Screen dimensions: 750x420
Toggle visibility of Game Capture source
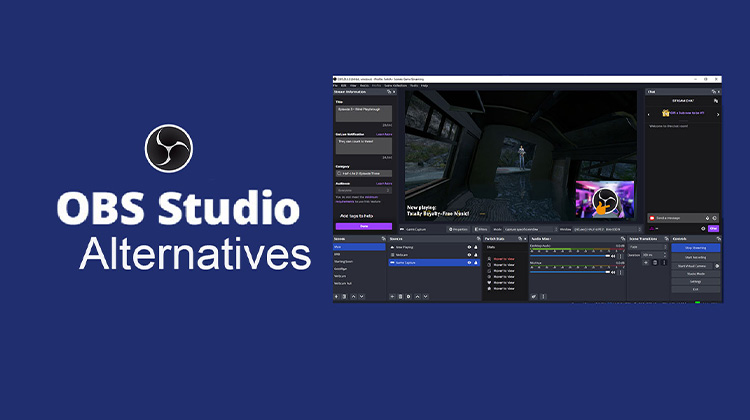pos(469,263)
